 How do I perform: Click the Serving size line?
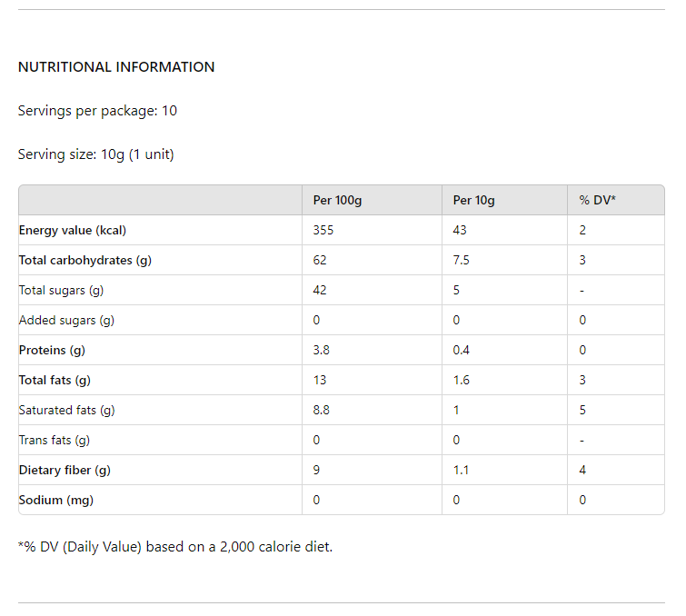95,154
